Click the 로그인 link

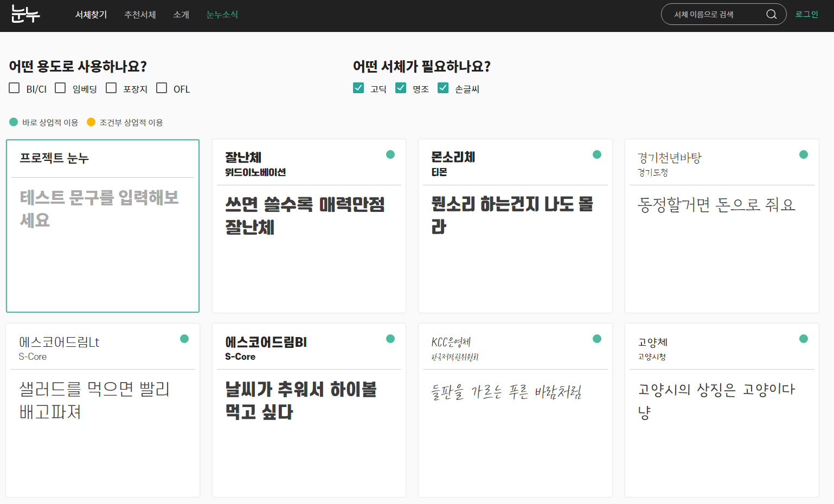[x=807, y=15]
